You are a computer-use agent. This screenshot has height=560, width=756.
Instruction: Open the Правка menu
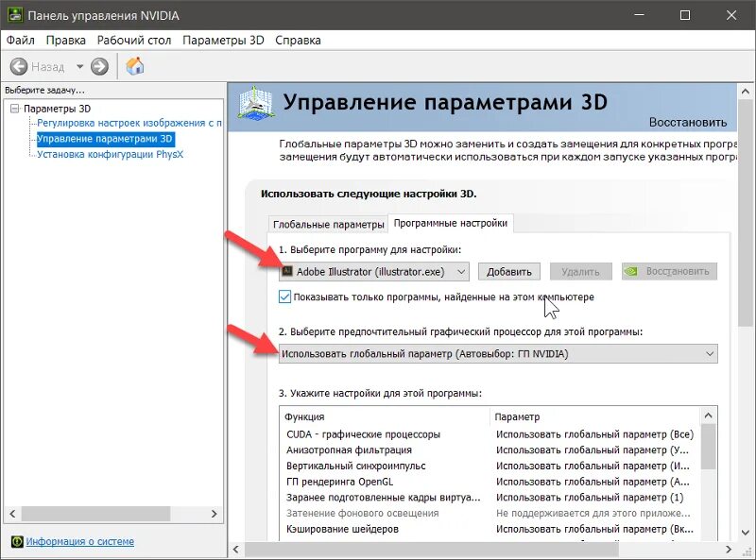65,40
